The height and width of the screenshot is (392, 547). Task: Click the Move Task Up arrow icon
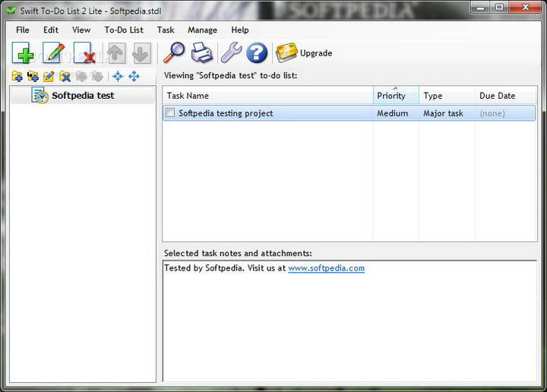(x=116, y=53)
